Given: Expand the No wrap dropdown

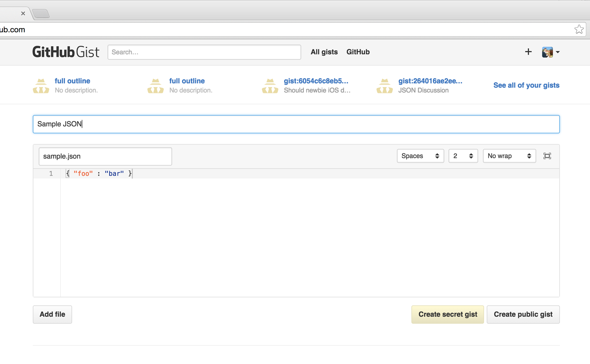Looking at the screenshot, I should 509,156.
